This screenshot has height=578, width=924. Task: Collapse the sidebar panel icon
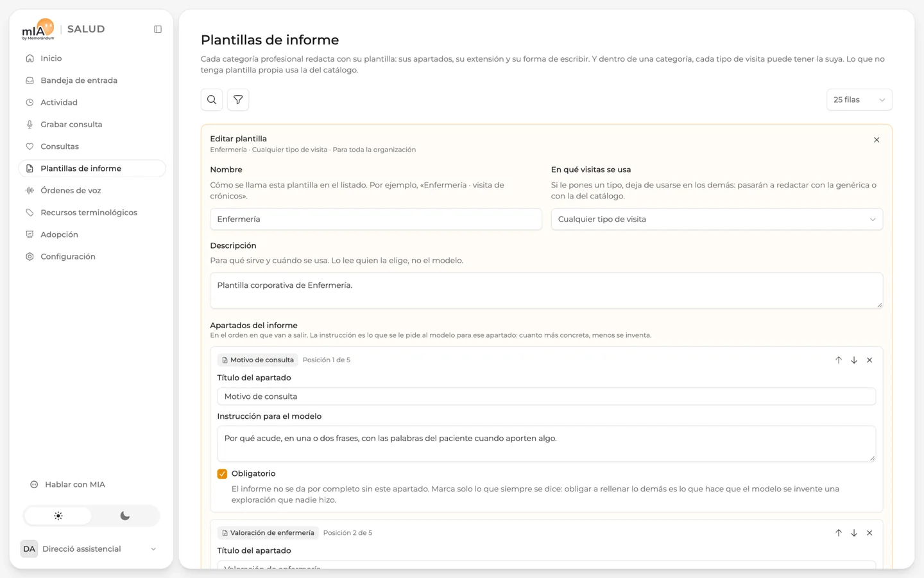pos(158,29)
